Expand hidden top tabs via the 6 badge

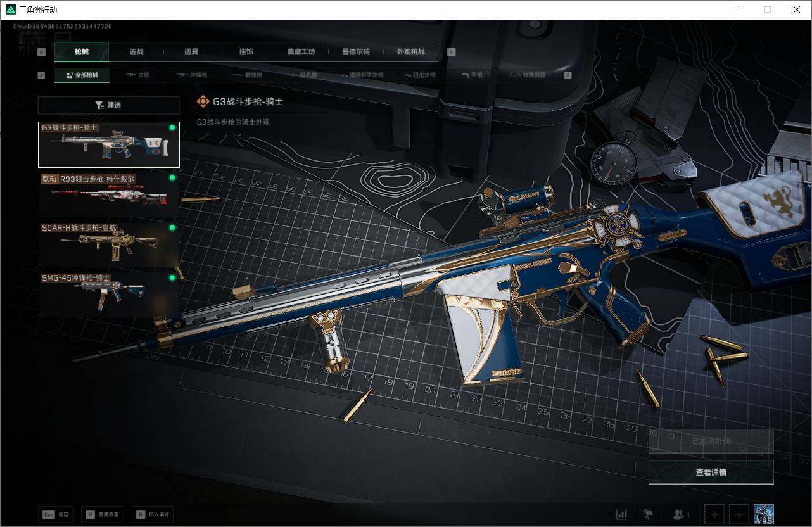pos(451,52)
